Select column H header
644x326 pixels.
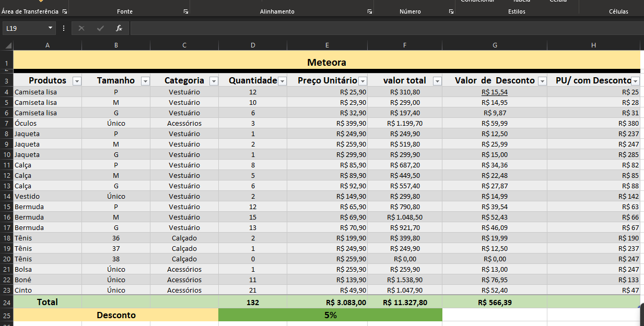[x=593, y=45]
